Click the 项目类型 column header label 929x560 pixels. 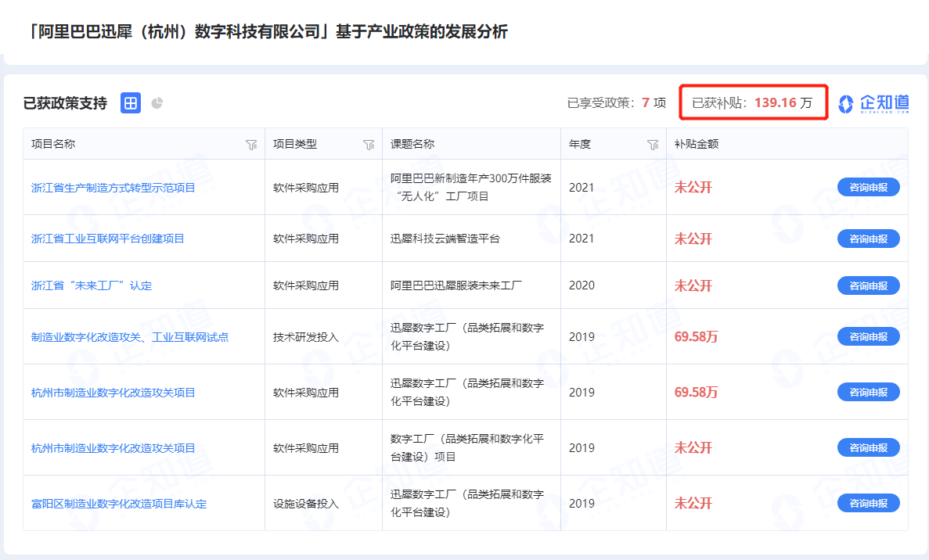pos(295,144)
